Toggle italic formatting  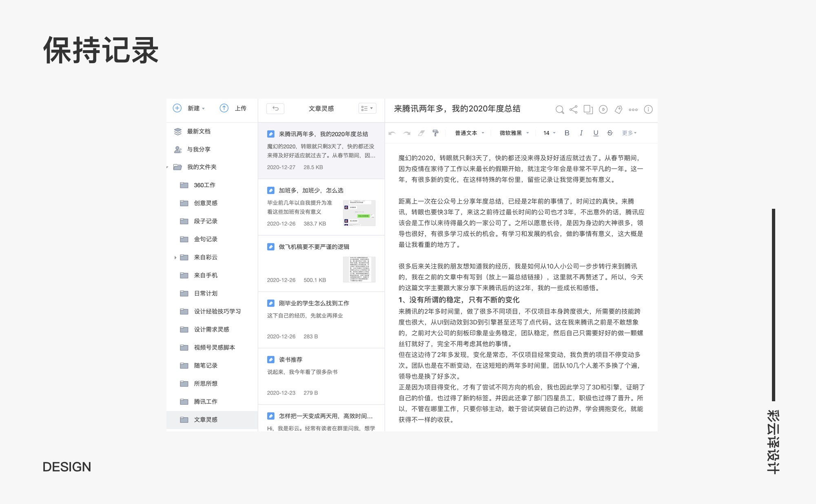click(x=581, y=133)
